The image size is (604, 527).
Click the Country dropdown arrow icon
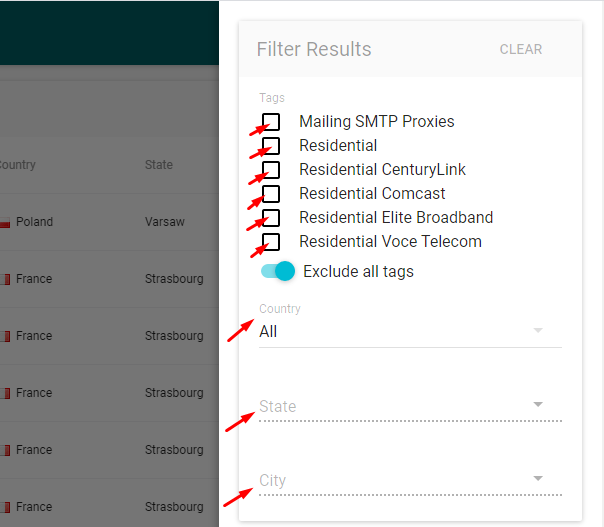tap(538, 330)
